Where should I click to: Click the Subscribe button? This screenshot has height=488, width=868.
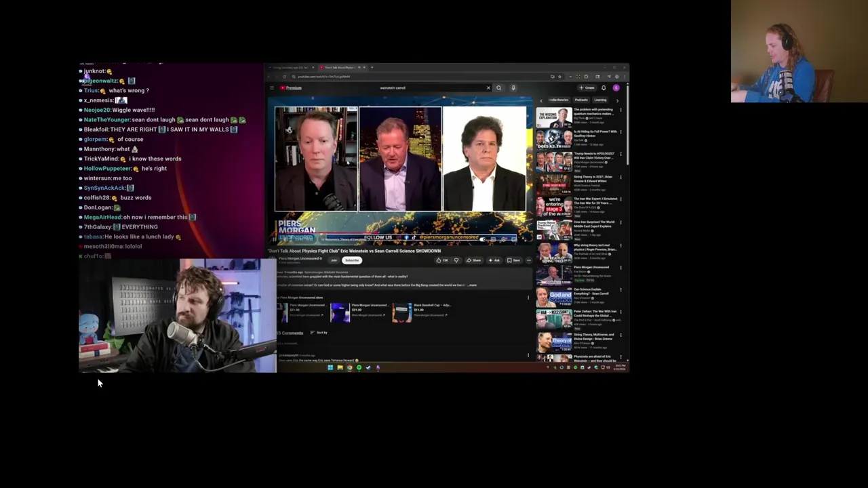[352, 260]
